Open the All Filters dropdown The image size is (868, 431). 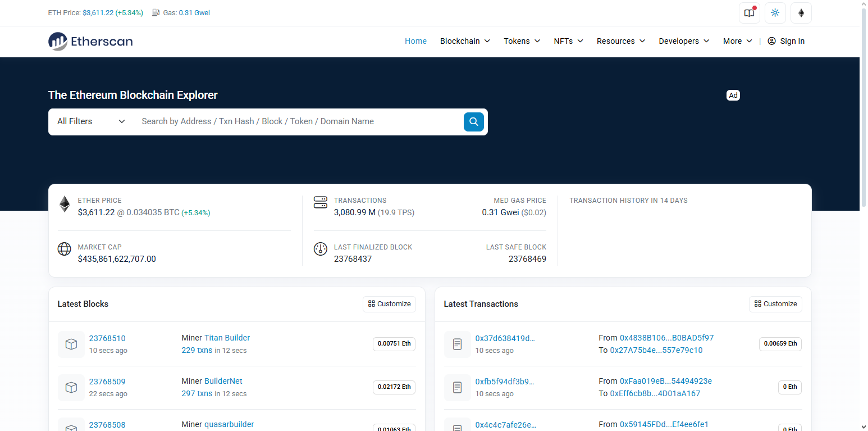[x=91, y=121]
